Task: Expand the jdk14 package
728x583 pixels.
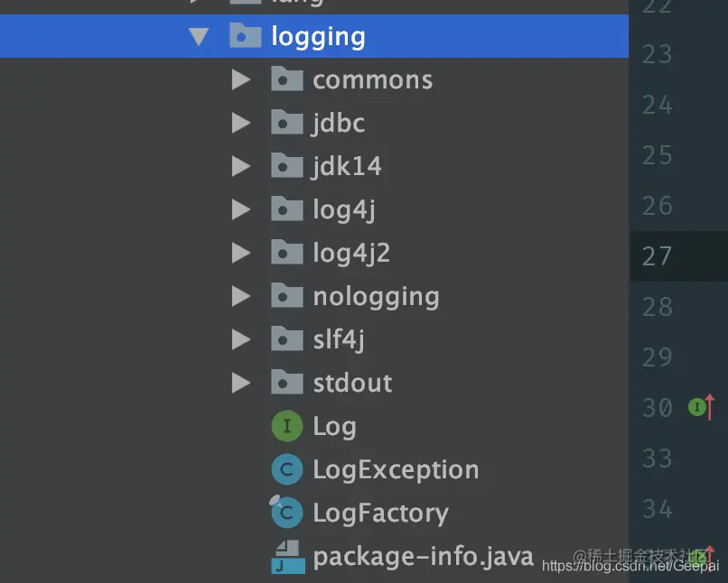Action: point(240,165)
